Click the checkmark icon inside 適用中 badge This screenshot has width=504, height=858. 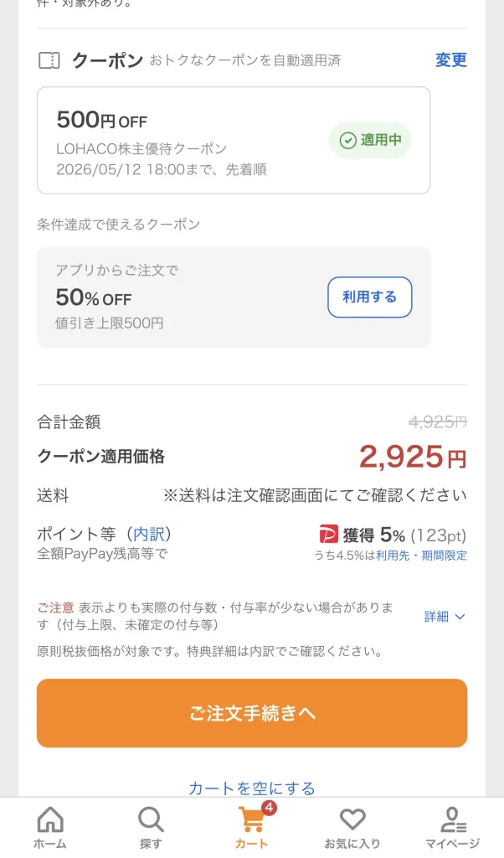coord(347,141)
